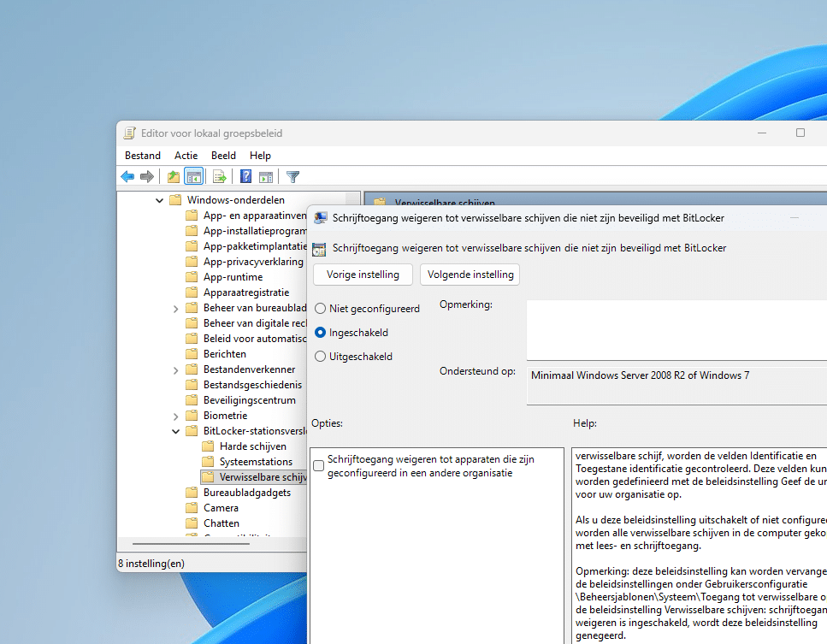Click the Vorige instelling button
This screenshot has width=827, height=644.
click(x=362, y=275)
